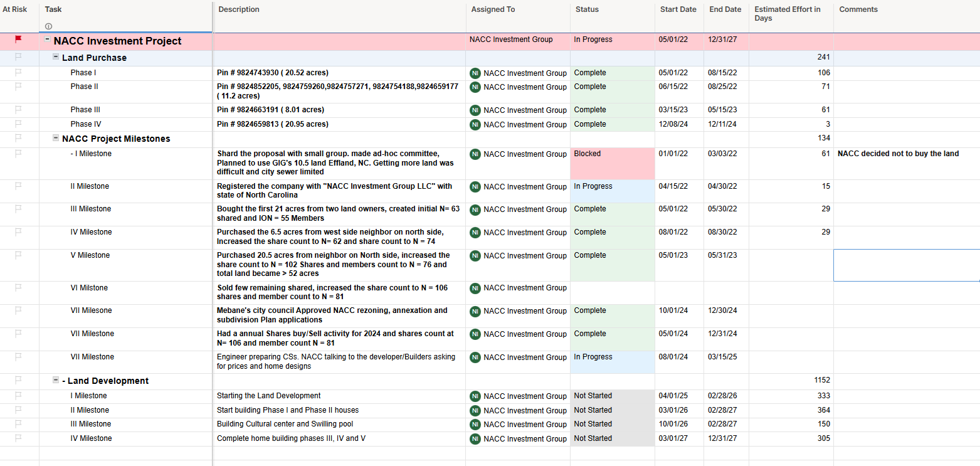Flag the VI Milstone row as at risk
Viewport: 980px width, 466px height.
point(18,287)
